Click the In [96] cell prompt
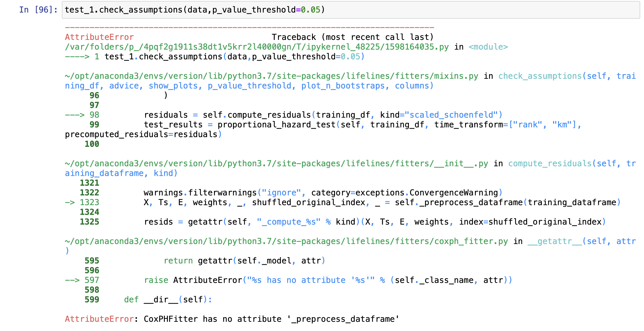The image size is (644, 331). point(38,10)
